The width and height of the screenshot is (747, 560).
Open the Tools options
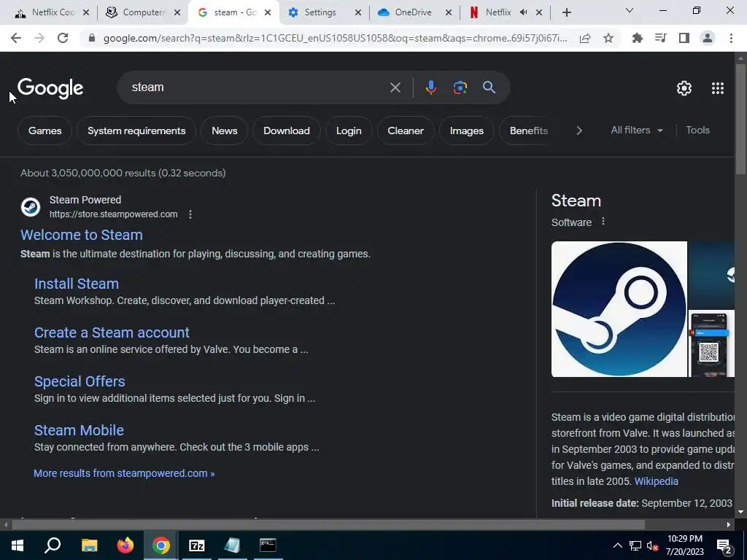tap(697, 130)
